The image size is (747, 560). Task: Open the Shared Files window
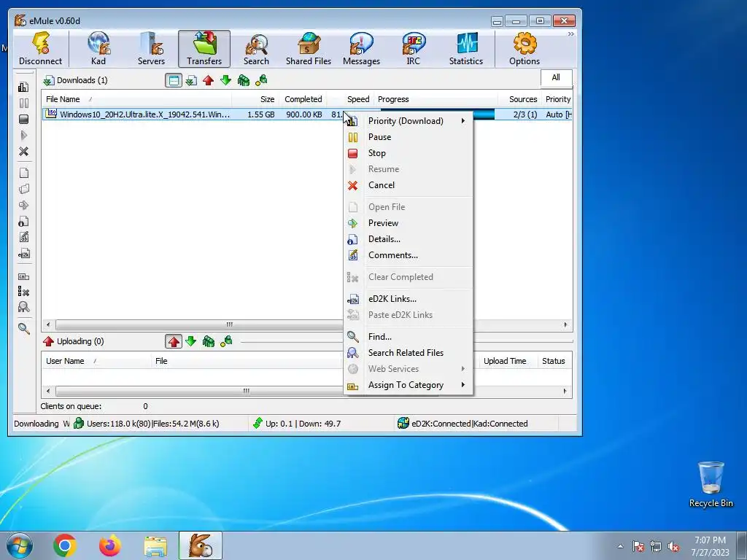pyautogui.click(x=309, y=49)
